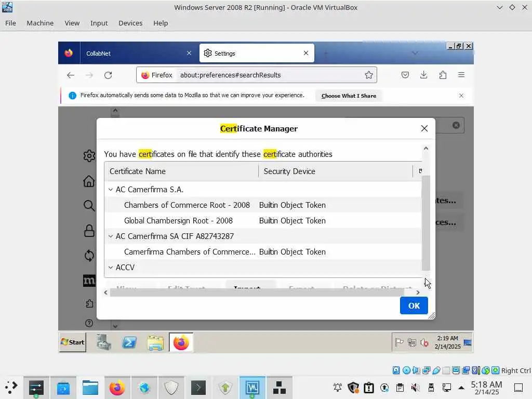The image size is (532, 399).
Task: Open the Firefox hamburger menu
Action: pyautogui.click(x=461, y=75)
